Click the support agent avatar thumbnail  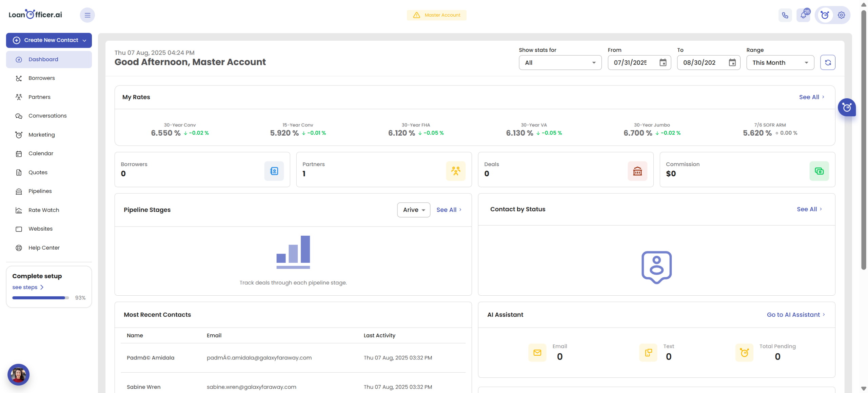click(x=18, y=374)
